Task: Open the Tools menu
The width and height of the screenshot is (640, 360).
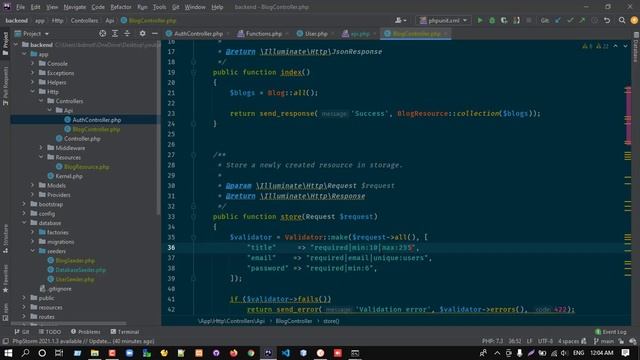Action: [x=159, y=7]
